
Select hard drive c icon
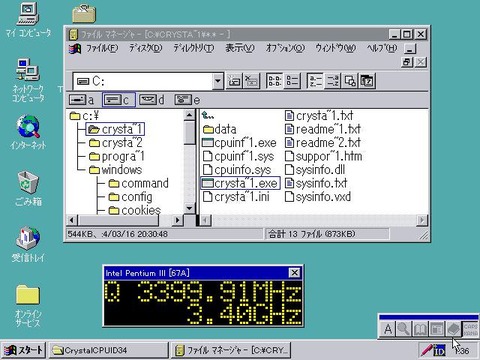click(119, 100)
